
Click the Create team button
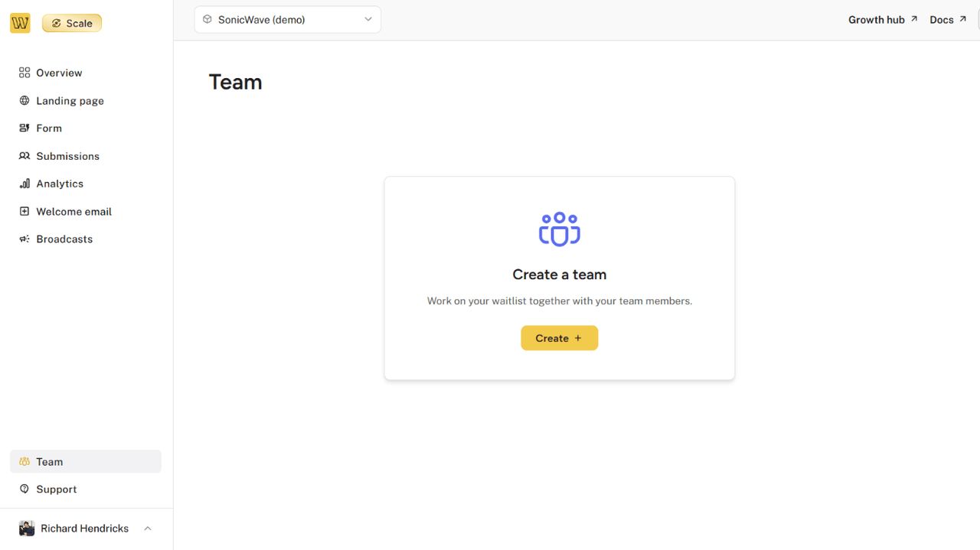(x=559, y=337)
